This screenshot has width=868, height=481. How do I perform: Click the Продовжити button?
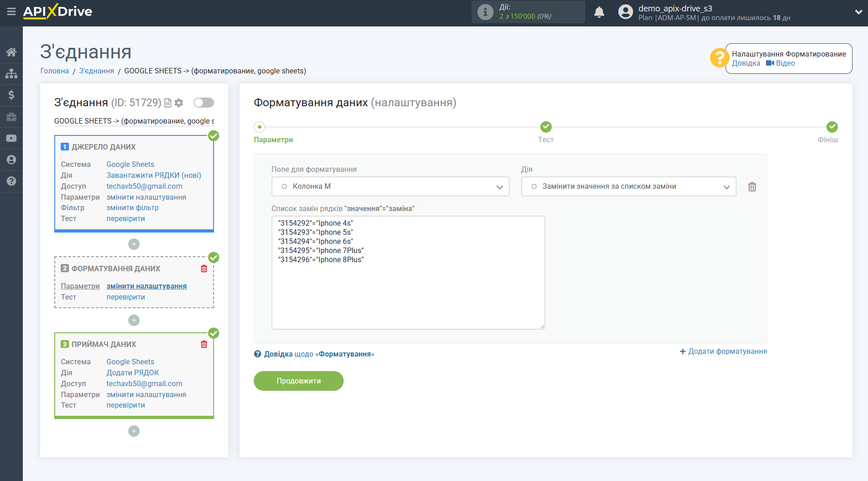298,381
